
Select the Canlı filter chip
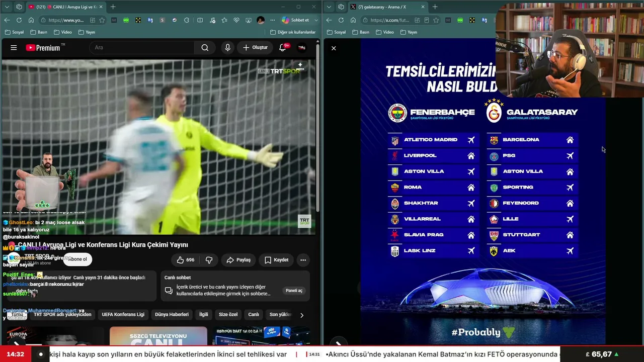(254, 315)
